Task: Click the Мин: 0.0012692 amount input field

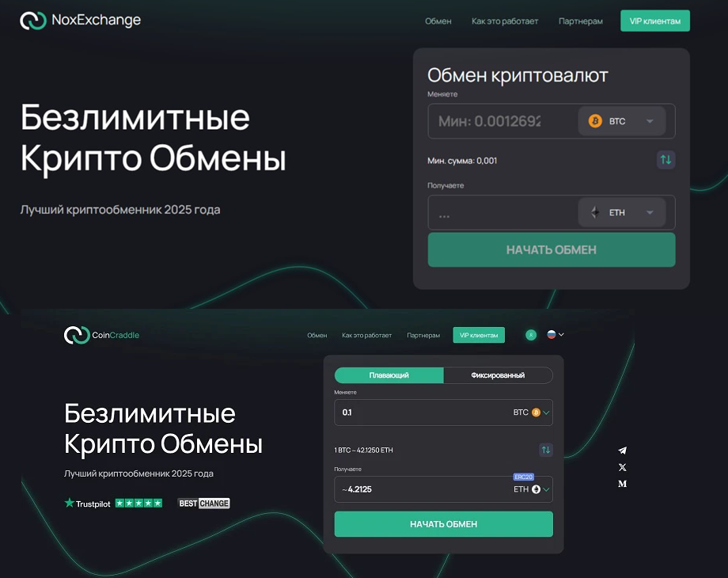Action: [x=502, y=121]
